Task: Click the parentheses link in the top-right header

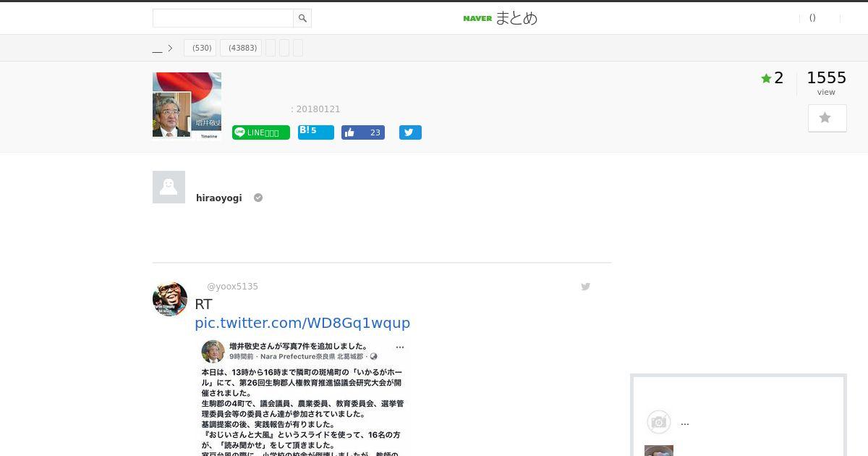Action: pyautogui.click(x=812, y=18)
